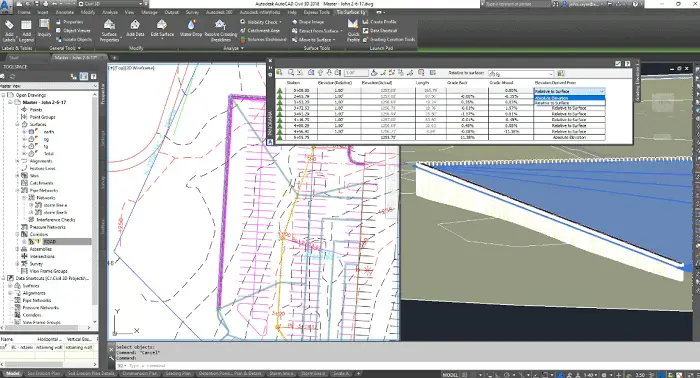Toggle MODEL space in status bar

pos(450,374)
